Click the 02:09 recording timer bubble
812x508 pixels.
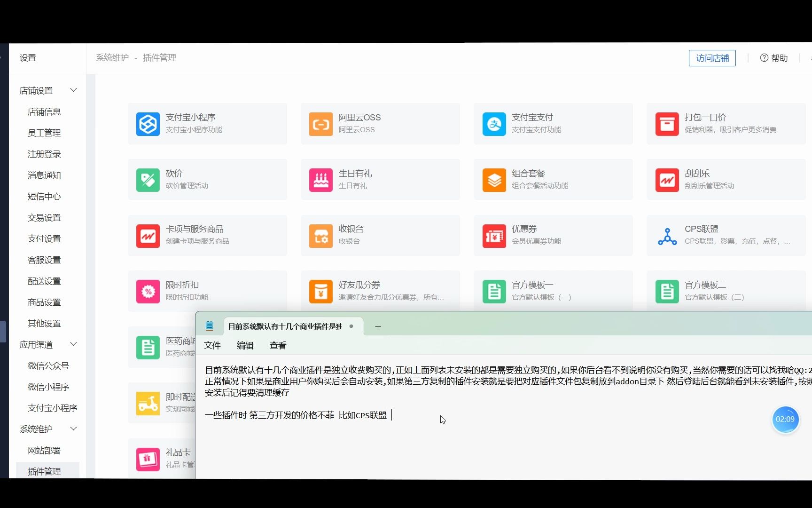tap(785, 419)
